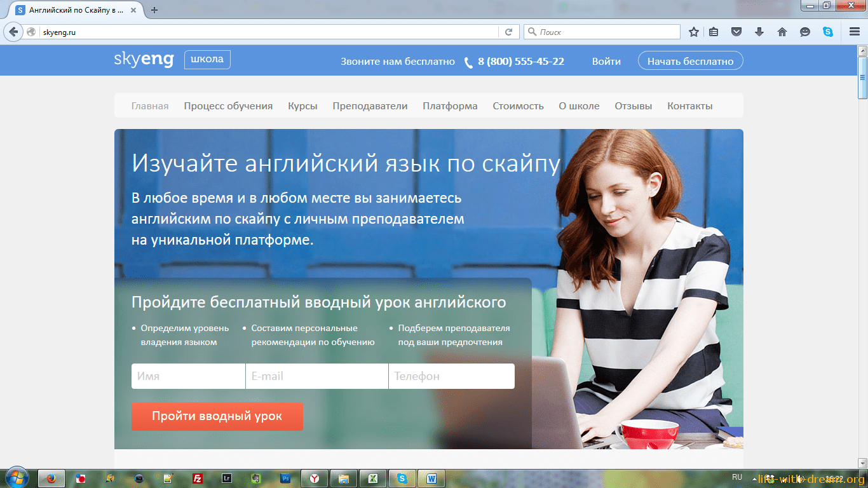Open the О школе page
This screenshot has height=488, width=868.
(x=579, y=106)
